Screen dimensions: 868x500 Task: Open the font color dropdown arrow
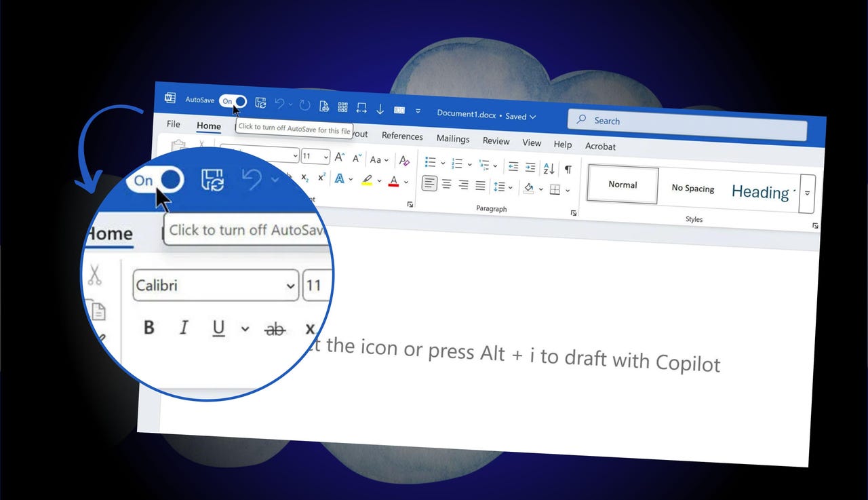tap(406, 182)
